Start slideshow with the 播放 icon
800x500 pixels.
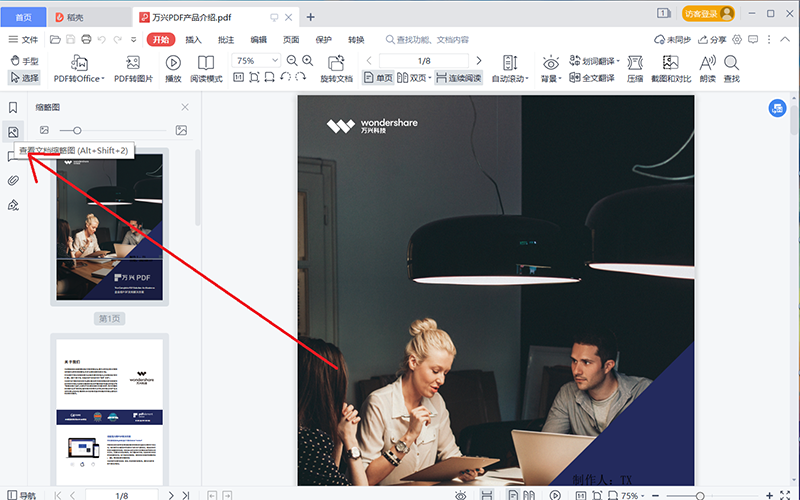[173, 63]
